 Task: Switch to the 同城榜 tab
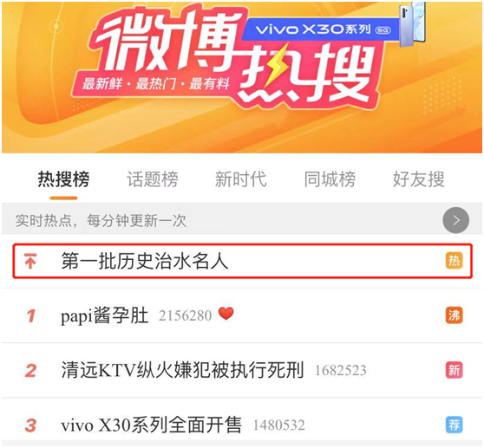[x=330, y=179]
